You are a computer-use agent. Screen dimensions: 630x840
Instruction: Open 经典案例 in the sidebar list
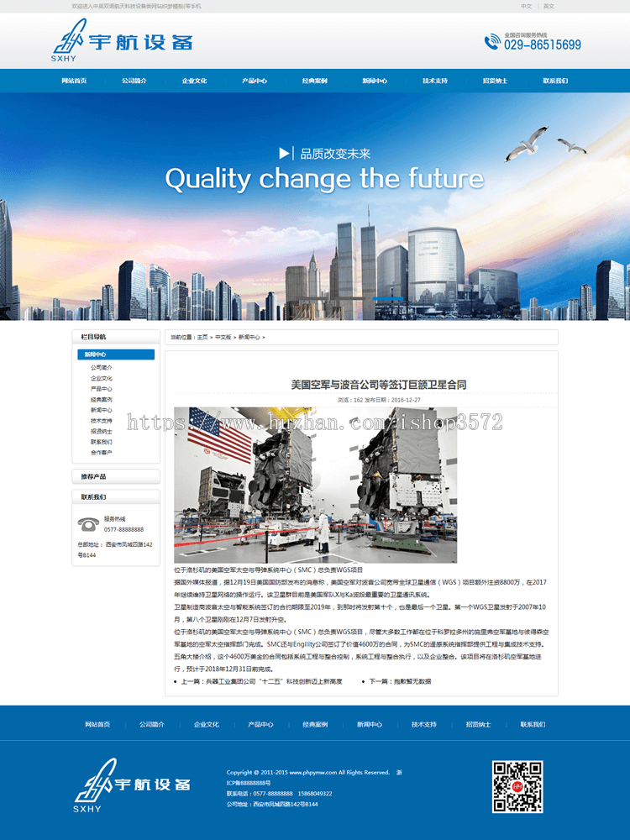pyautogui.click(x=102, y=400)
